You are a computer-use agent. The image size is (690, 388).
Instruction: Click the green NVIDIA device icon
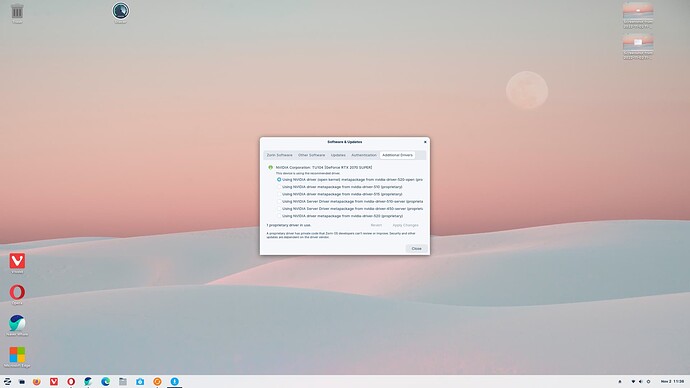[270, 168]
